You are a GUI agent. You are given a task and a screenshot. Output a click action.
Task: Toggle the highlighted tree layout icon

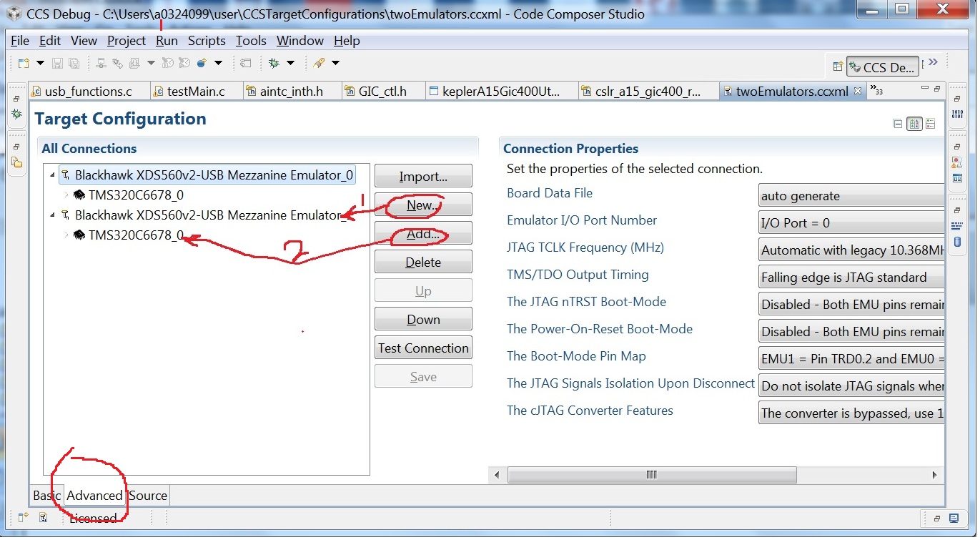coord(914,124)
